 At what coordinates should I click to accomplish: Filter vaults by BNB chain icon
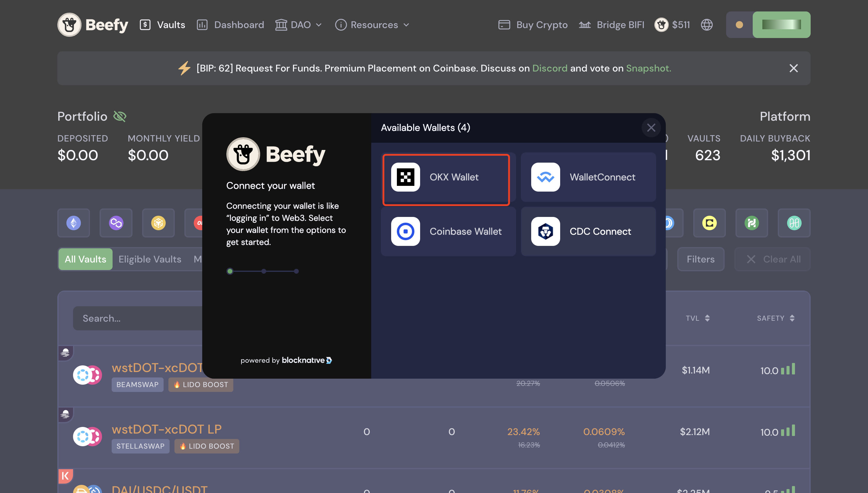click(158, 223)
